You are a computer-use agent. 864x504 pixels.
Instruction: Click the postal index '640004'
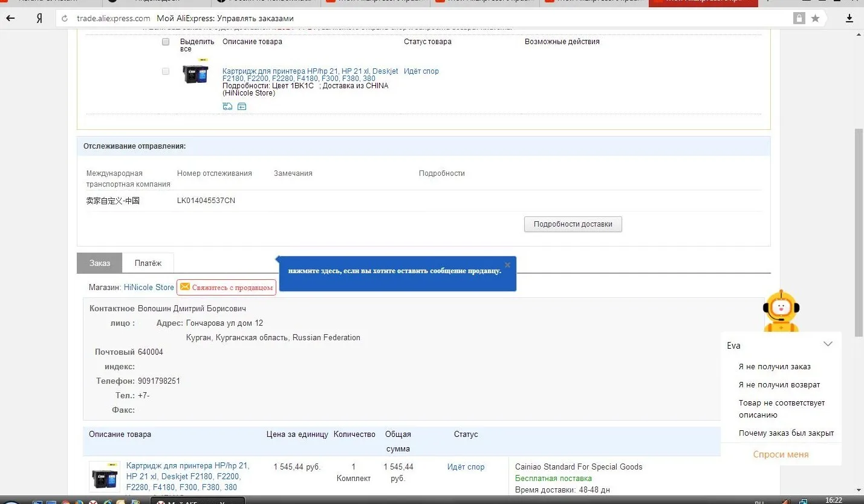[151, 352]
